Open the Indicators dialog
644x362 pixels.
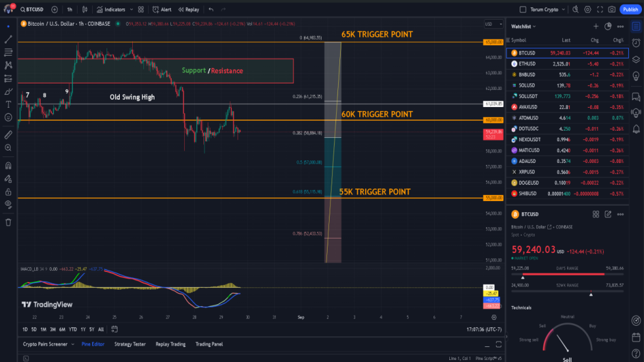pyautogui.click(x=111, y=9)
